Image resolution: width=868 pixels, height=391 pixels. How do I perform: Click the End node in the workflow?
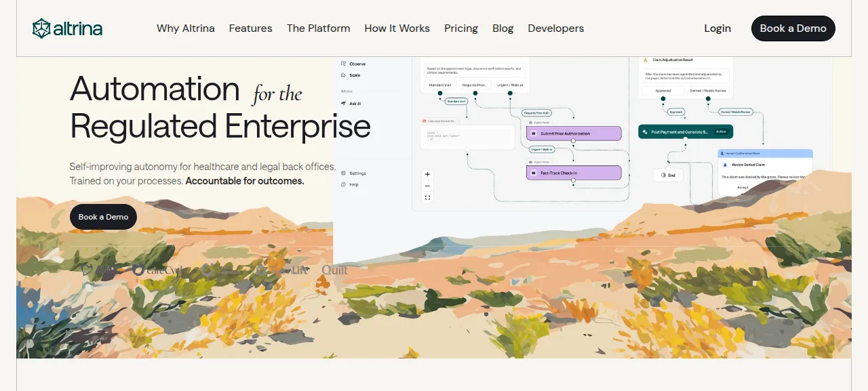pos(668,175)
